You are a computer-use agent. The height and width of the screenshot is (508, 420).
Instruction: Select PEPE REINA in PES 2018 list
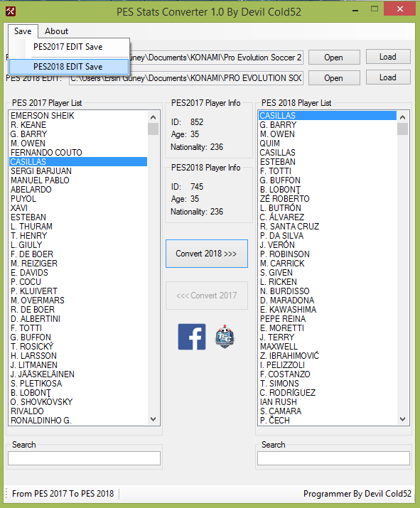[x=328, y=319]
